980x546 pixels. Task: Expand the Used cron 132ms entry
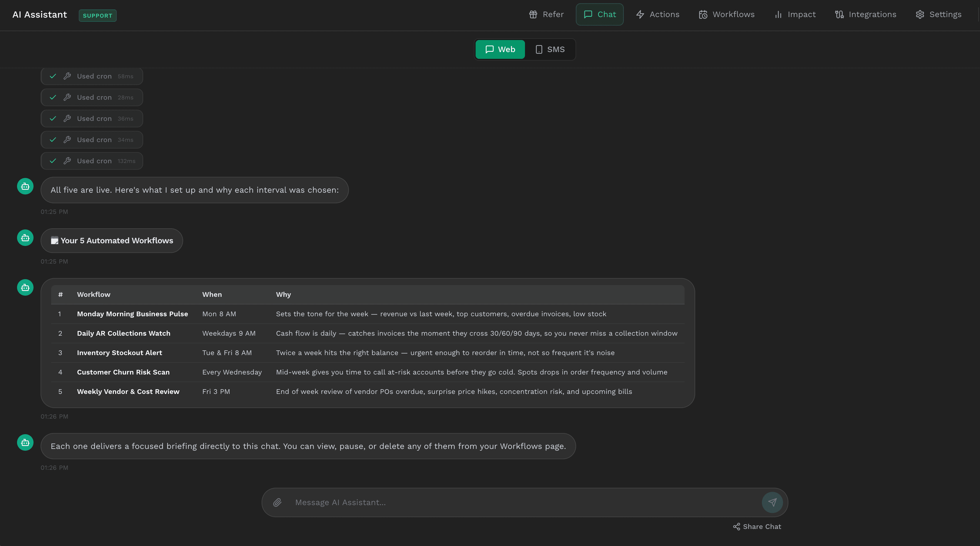click(91, 161)
